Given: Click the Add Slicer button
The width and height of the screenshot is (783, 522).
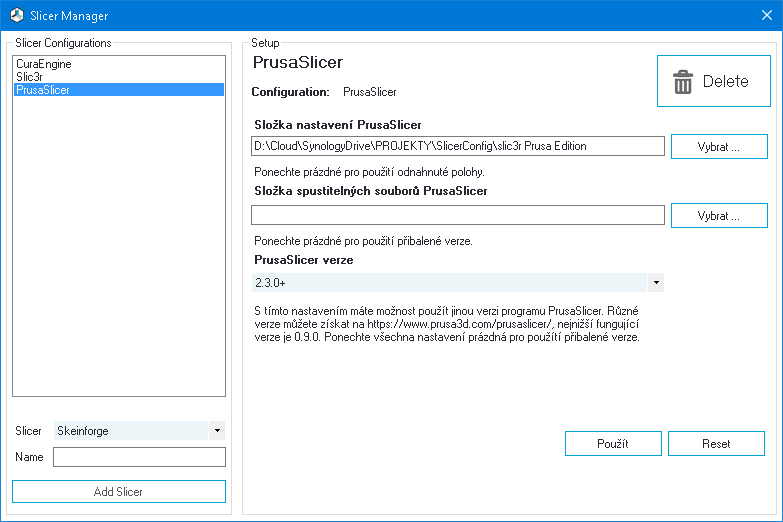Looking at the screenshot, I should coord(119,492).
